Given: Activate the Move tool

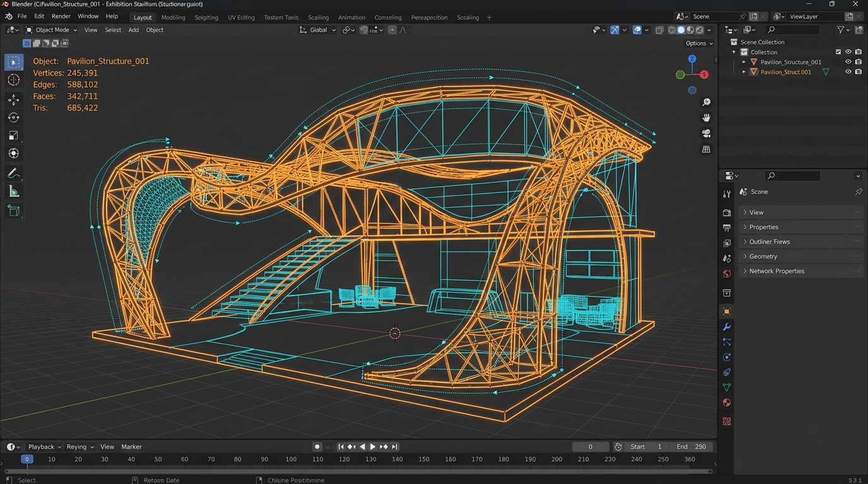Looking at the screenshot, I should click(14, 100).
